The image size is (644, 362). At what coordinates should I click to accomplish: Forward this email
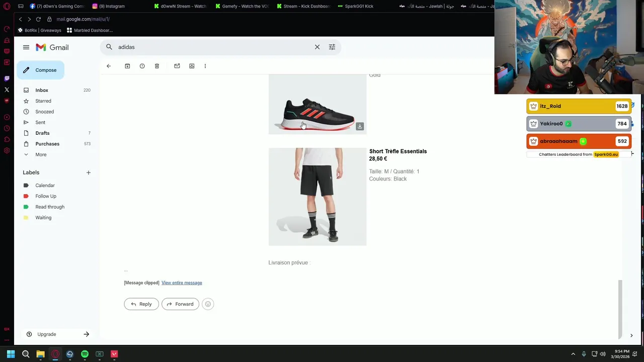[180, 304]
